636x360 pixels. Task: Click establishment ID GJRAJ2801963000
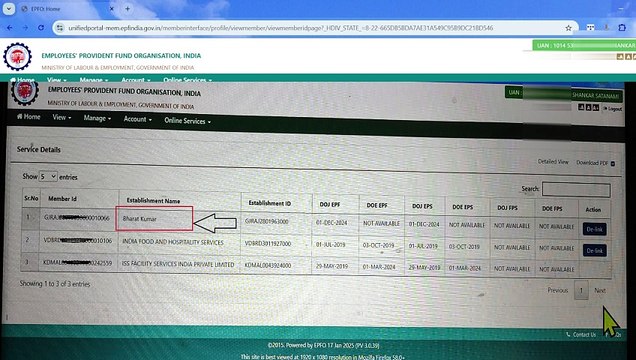click(266, 221)
